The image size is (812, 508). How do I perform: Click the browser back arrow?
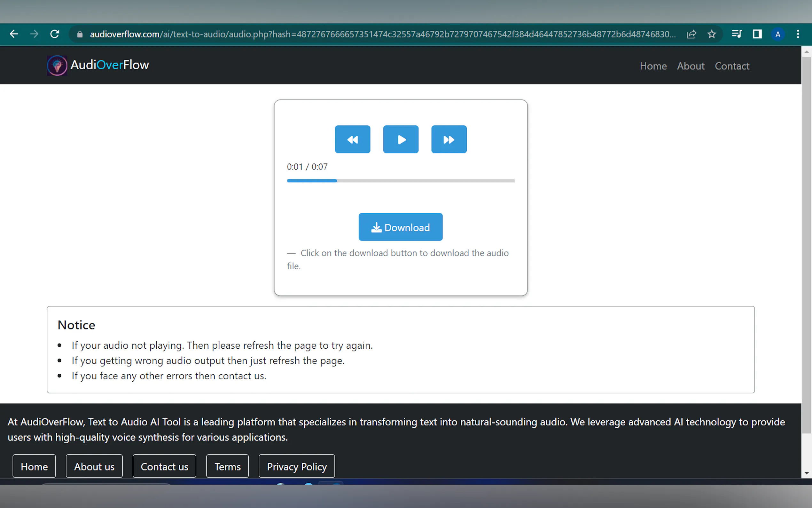pyautogui.click(x=14, y=34)
